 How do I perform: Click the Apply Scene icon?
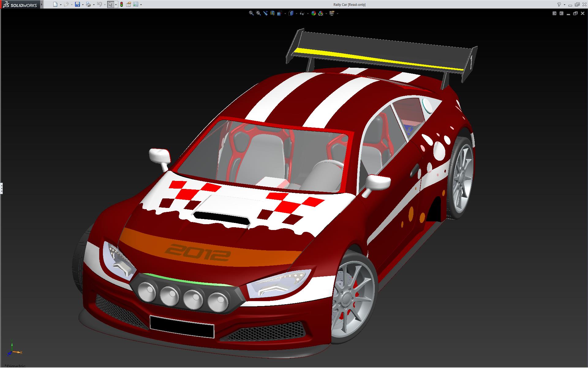point(321,13)
